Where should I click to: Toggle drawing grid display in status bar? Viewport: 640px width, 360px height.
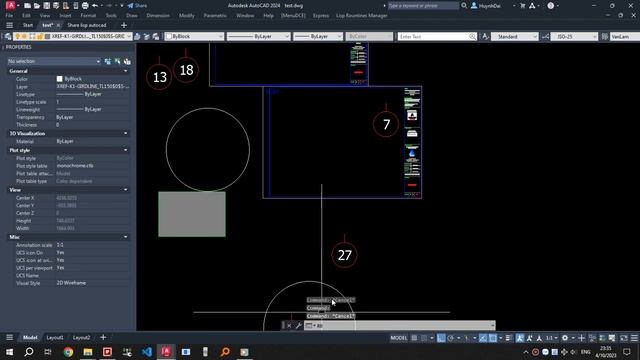pyautogui.click(x=414, y=338)
